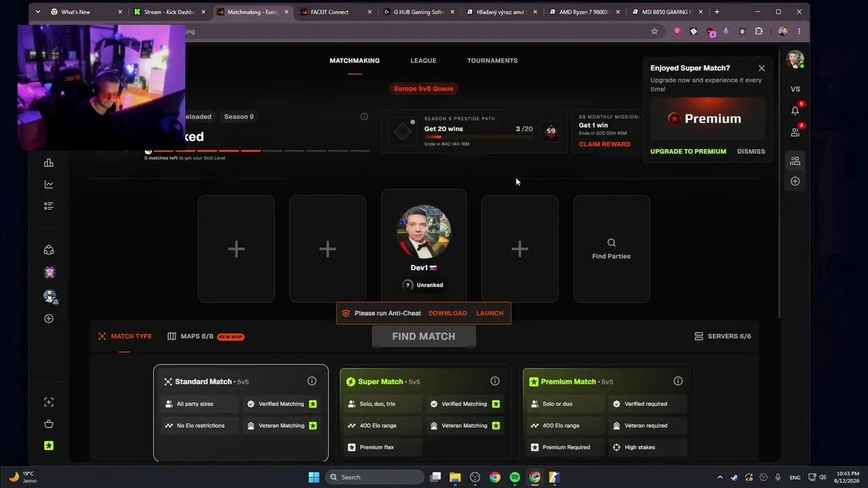Click the Launch anti-cheat link
The image size is (868, 488).
pyautogui.click(x=490, y=313)
